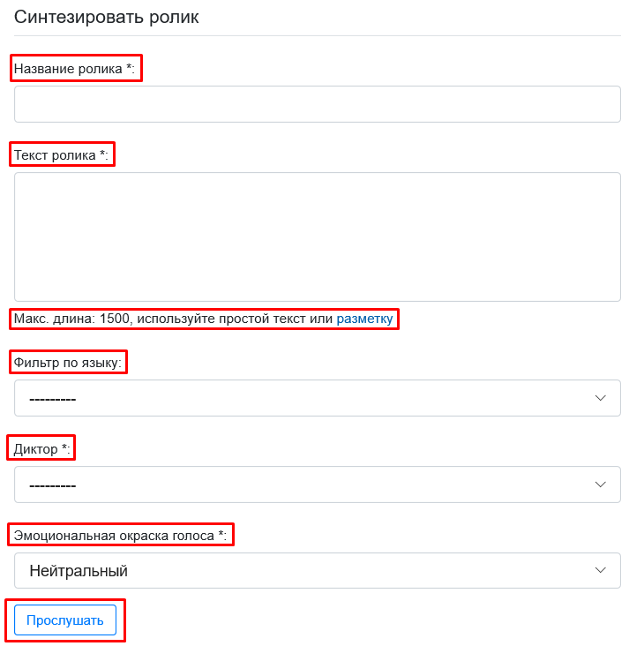Click the Эмоциональная окраска голоса label

[120, 535]
